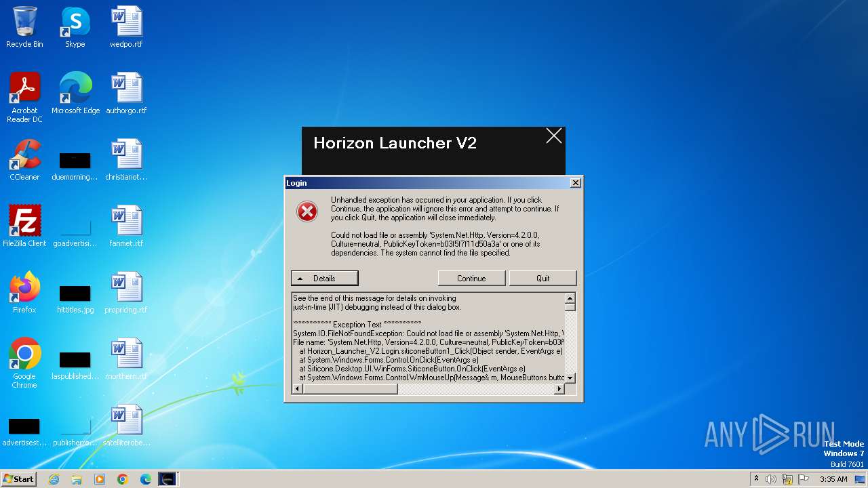868x488 pixels.
Task: Click Continue in the error dialog
Action: 471,279
